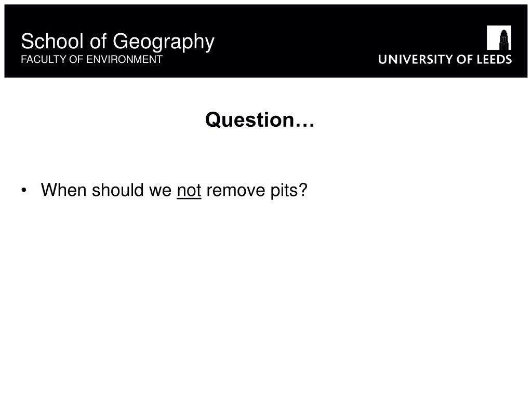The width and height of the screenshot is (532, 399).
Task: Click the word 'ENVIRONMENT' in the subtitle
Action: pyautogui.click(x=125, y=59)
